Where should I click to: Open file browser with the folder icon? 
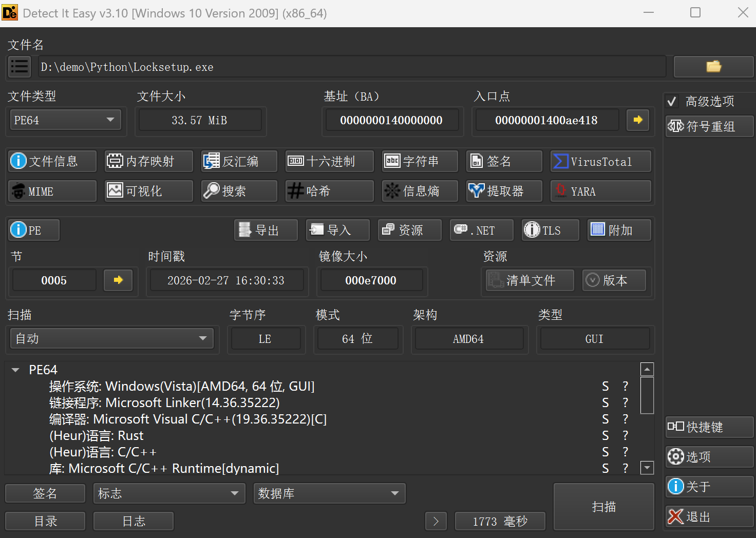click(713, 67)
